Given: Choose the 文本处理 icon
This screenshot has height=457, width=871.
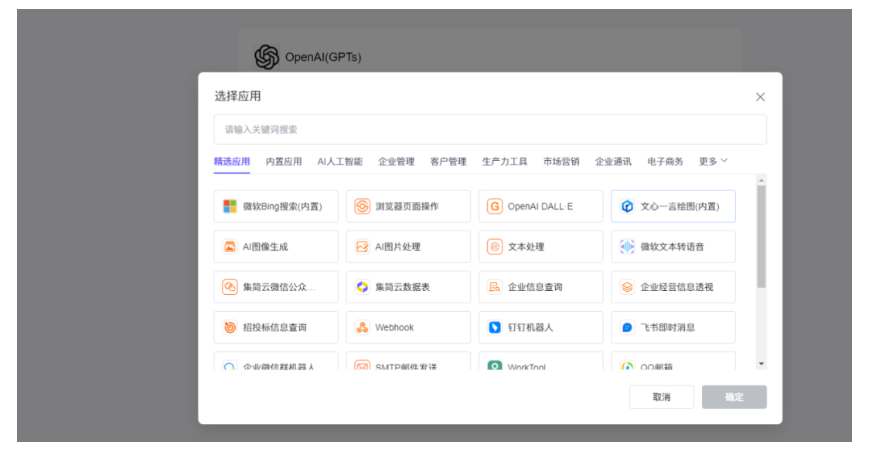Looking at the screenshot, I should click(494, 247).
